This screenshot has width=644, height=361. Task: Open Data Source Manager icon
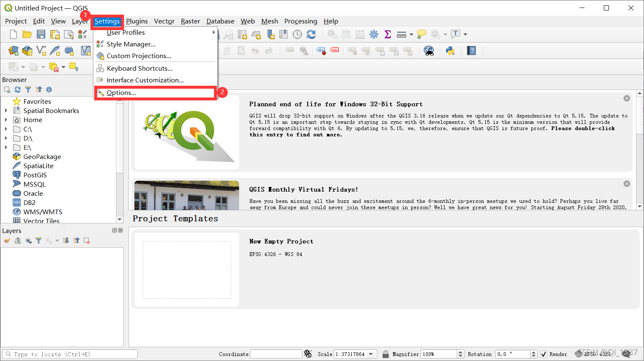click(x=13, y=51)
